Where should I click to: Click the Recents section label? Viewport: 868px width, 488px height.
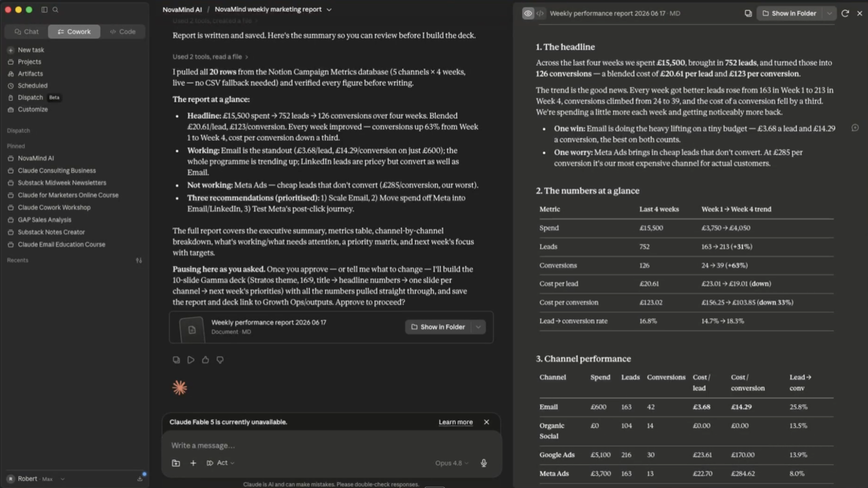tap(17, 260)
